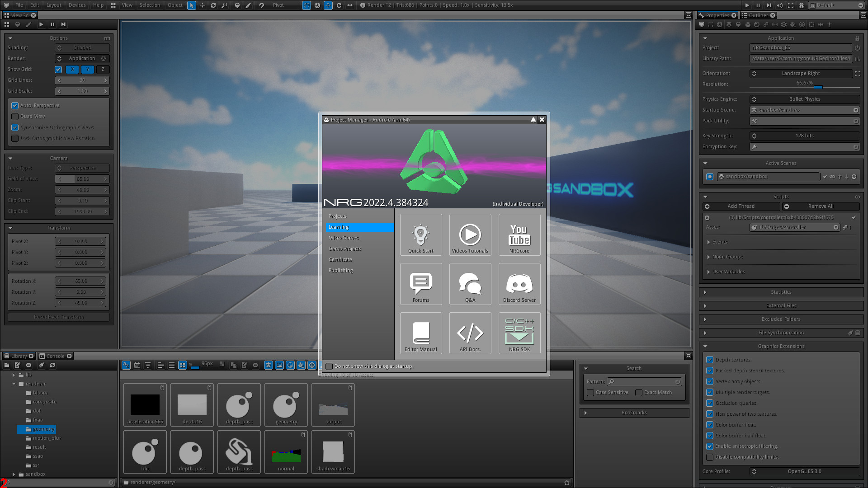Select the rotate tool in top toolbar
This screenshot has width=868, height=488.
pos(213,5)
